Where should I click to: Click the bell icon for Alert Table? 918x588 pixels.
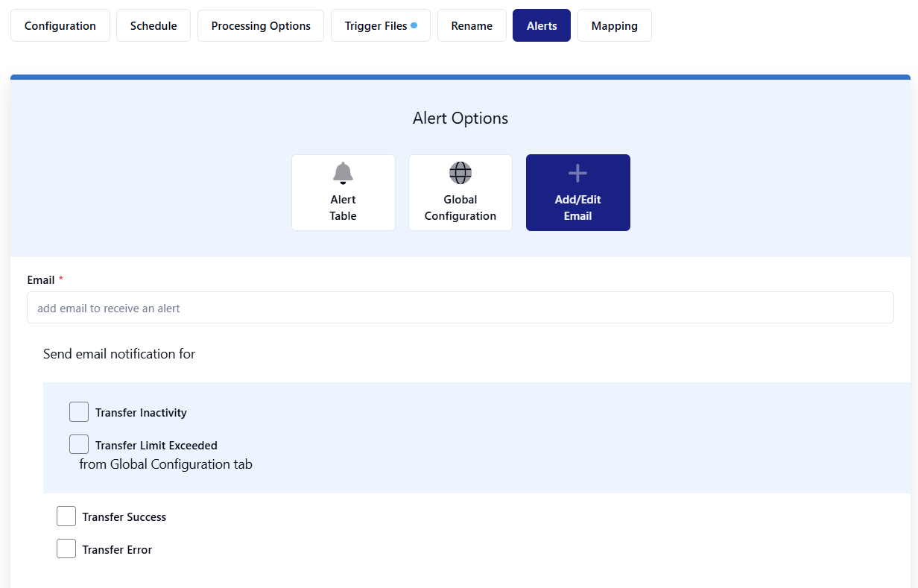tap(343, 173)
